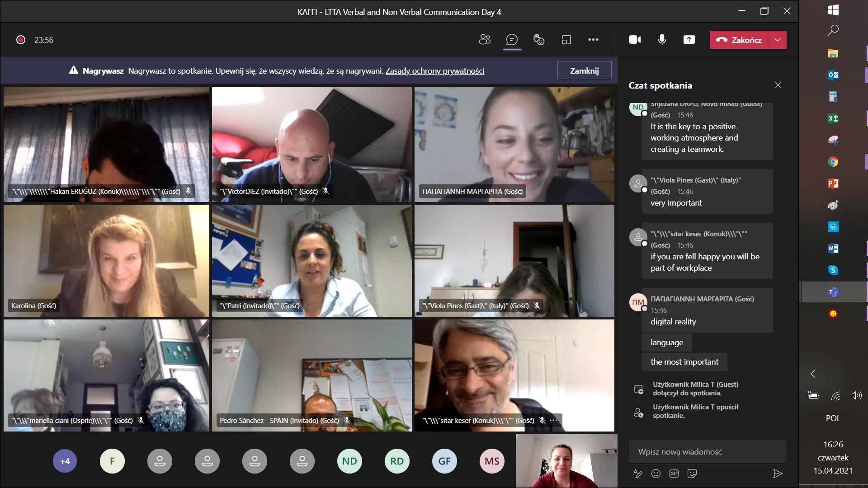Select the Hakan ERUĞUZ video tile
This screenshot has height=488, width=868.
point(106,144)
